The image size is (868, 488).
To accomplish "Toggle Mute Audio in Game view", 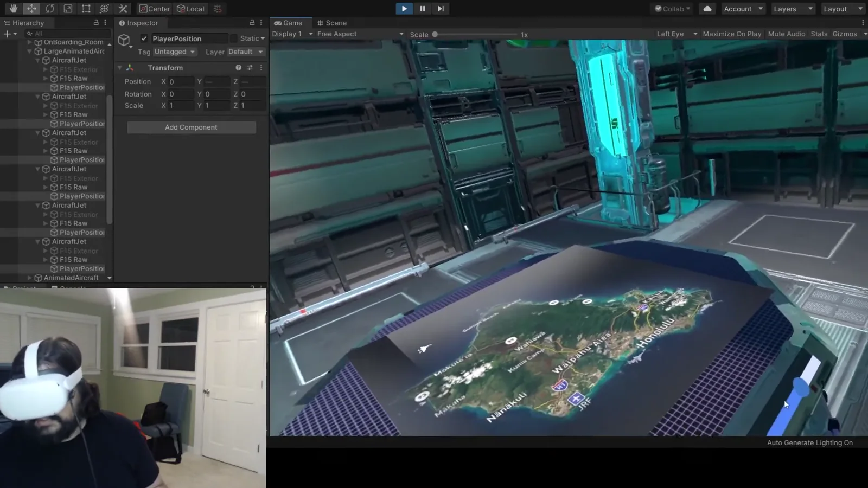I will (787, 34).
